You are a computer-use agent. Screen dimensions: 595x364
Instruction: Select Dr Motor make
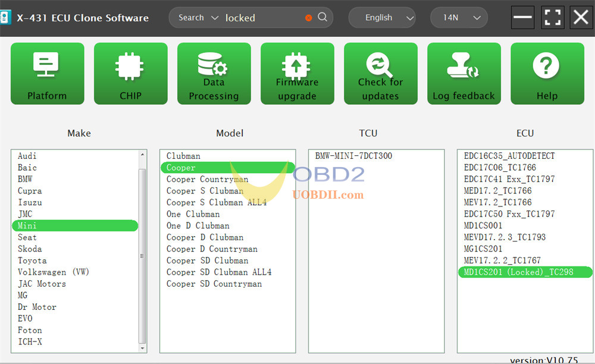pyautogui.click(x=75, y=307)
